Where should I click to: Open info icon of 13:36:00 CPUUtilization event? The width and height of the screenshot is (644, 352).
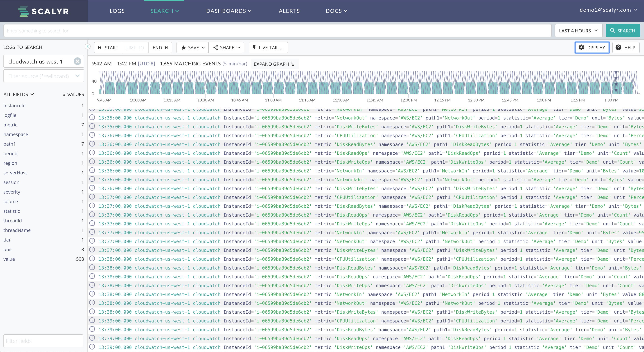[x=92, y=135]
